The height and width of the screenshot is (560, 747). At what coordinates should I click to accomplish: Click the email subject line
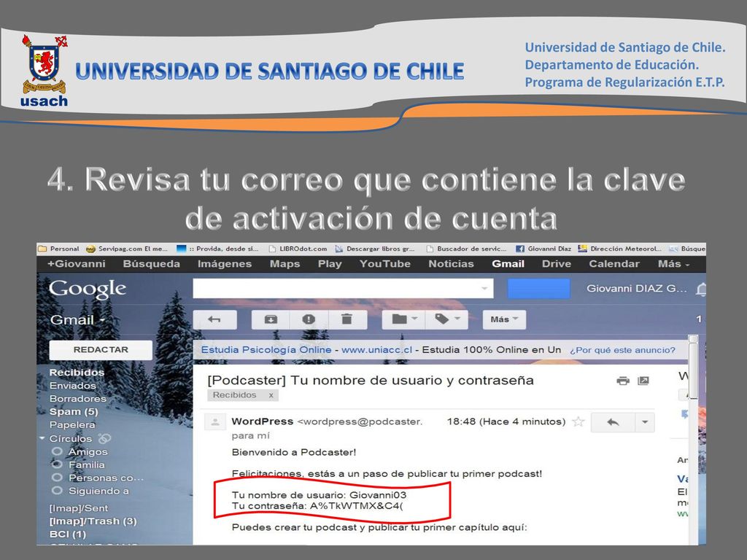(x=371, y=381)
